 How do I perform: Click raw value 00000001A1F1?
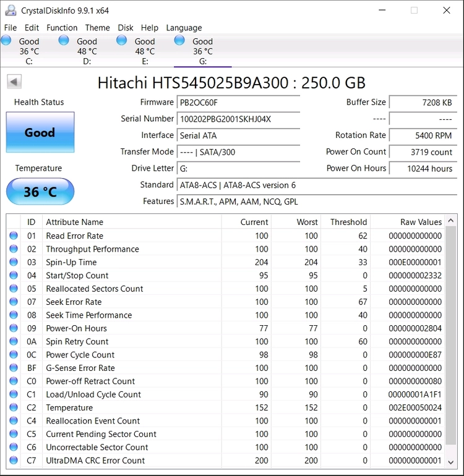tap(415, 394)
